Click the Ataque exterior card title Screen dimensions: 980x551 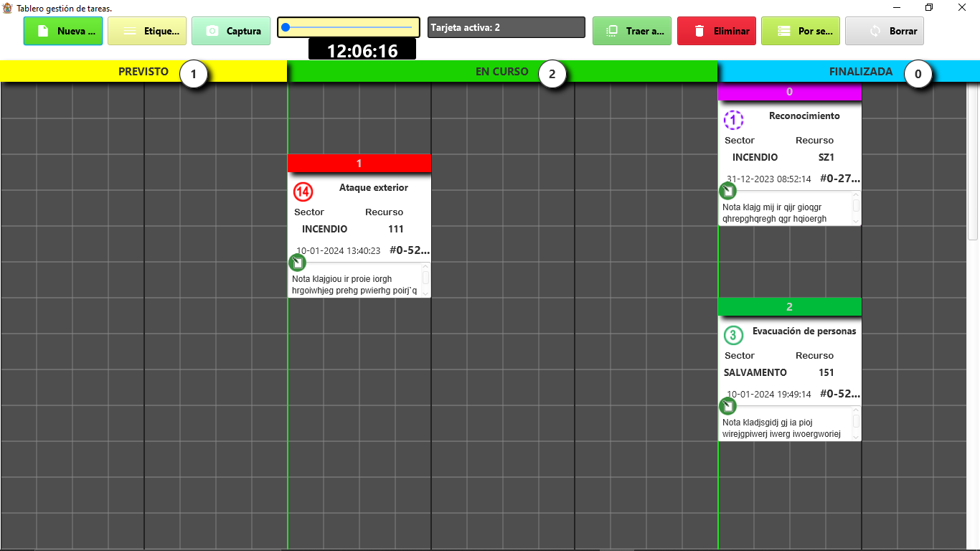pos(374,188)
